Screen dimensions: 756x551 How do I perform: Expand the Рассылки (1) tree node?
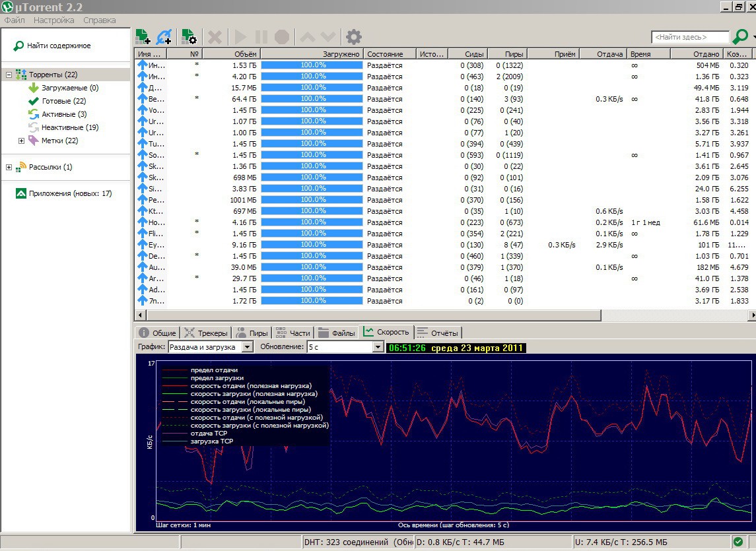tap(9, 167)
